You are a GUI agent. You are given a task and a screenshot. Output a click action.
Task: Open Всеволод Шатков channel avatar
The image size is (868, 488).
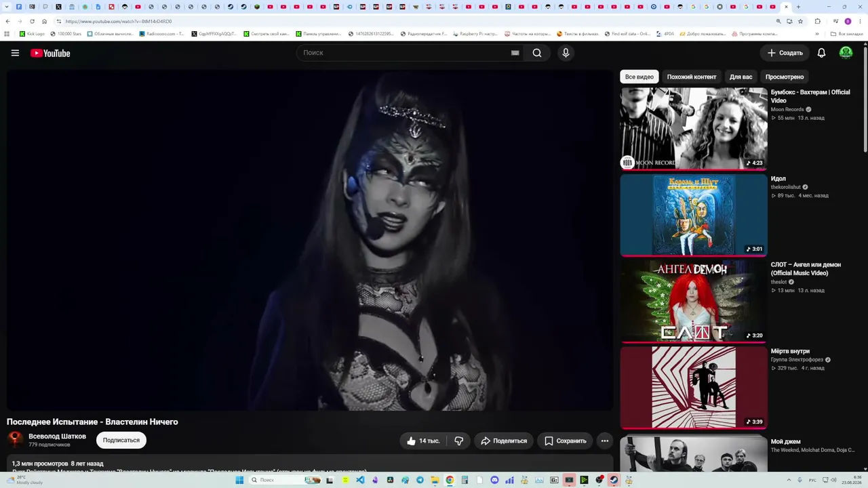click(15, 440)
